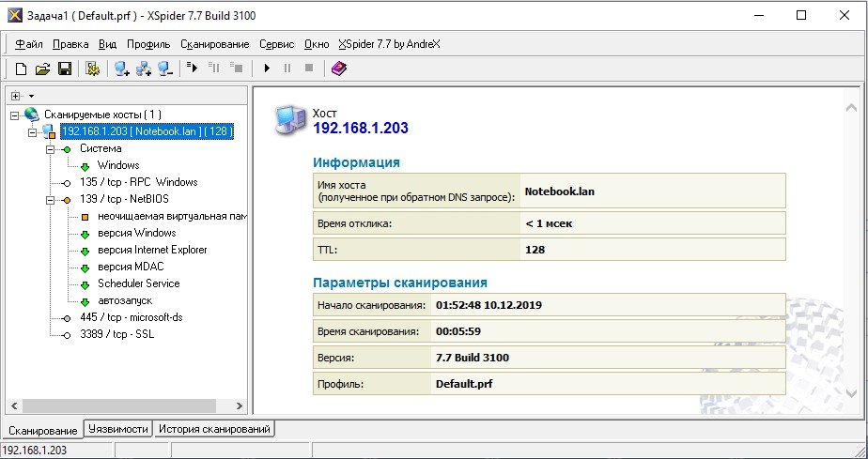868x459 pixels.
Task: Start scanning selected hosts icon
Action: pyautogui.click(x=192, y=68)
